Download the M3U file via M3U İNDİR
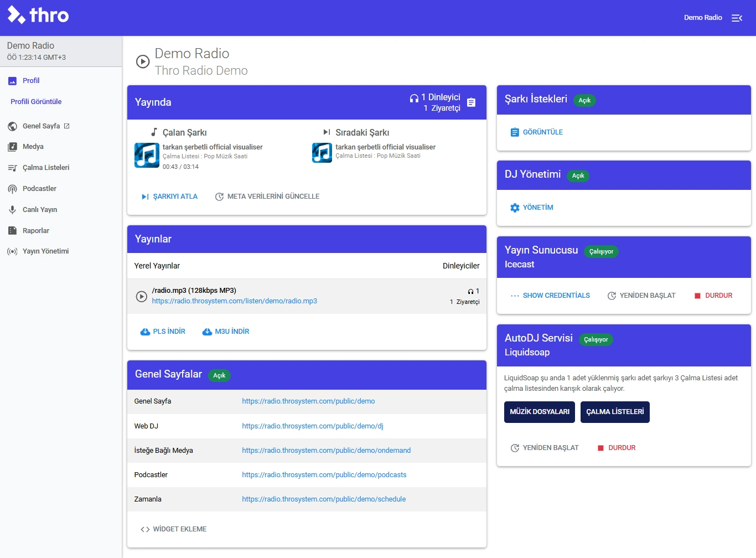This screenshot has height=558, width=756. point(226,332)
